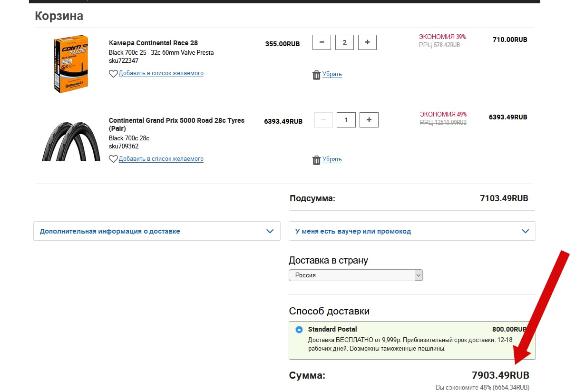
Task: Click trash icon for Камера Continental Race 28
Action: pyautogui.click(x=316, y=75)
